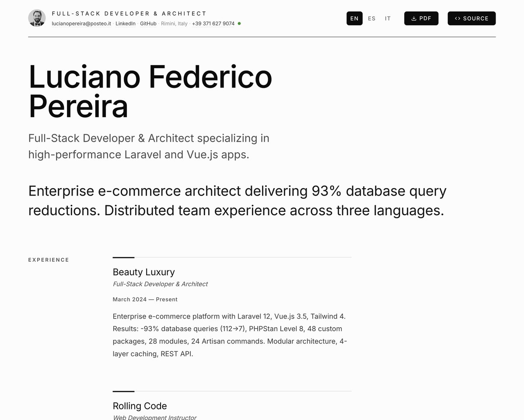Click the download icon on PDF button
Image resolution: width=524 pixels, height=420 pixels.
414,18
